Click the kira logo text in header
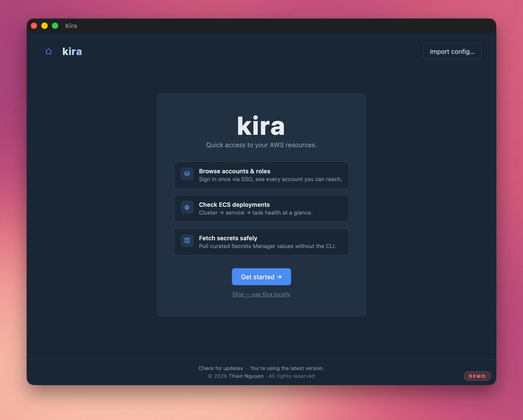523x420 pixels. pos(72,51)
